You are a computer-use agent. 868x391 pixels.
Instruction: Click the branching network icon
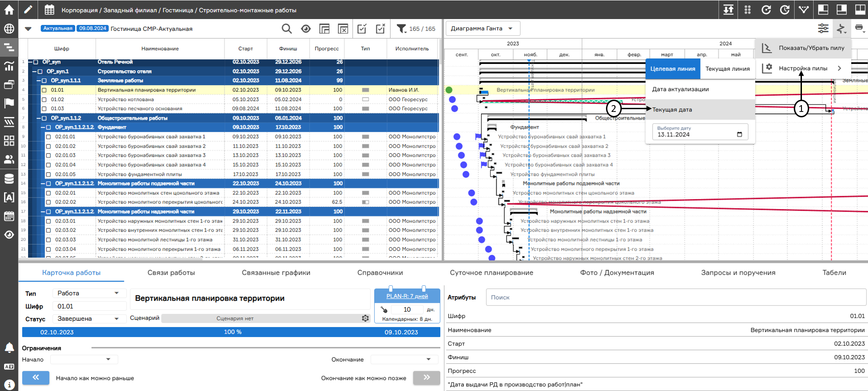coord(804,10)
